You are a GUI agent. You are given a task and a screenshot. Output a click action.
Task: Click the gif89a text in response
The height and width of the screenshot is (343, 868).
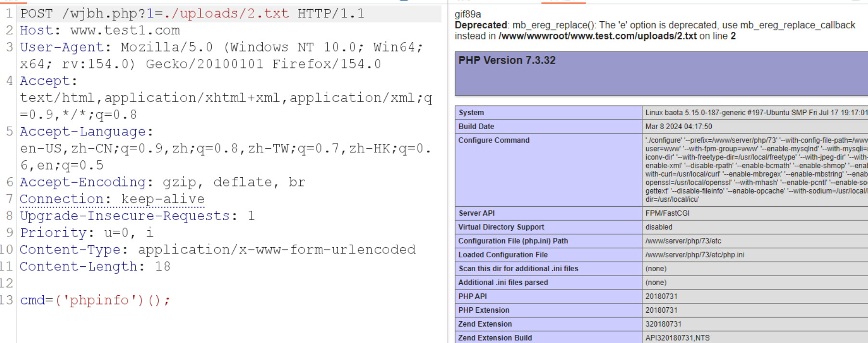point(468,14)
